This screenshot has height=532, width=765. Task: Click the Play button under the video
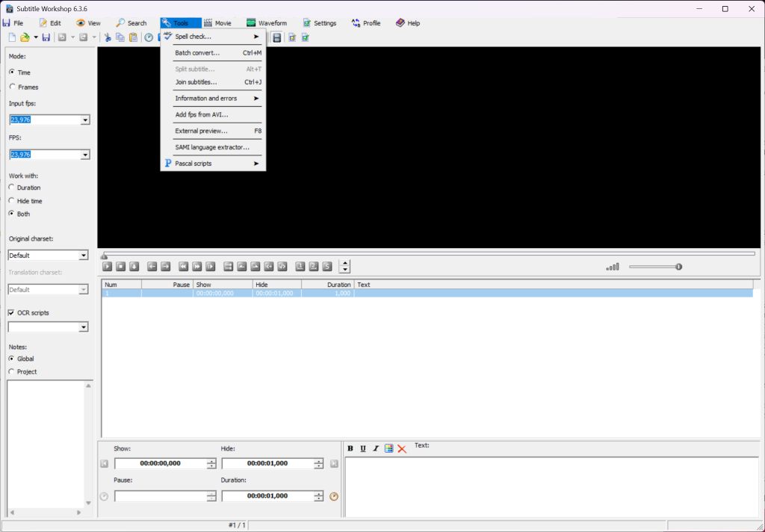(x=108, y=267)
